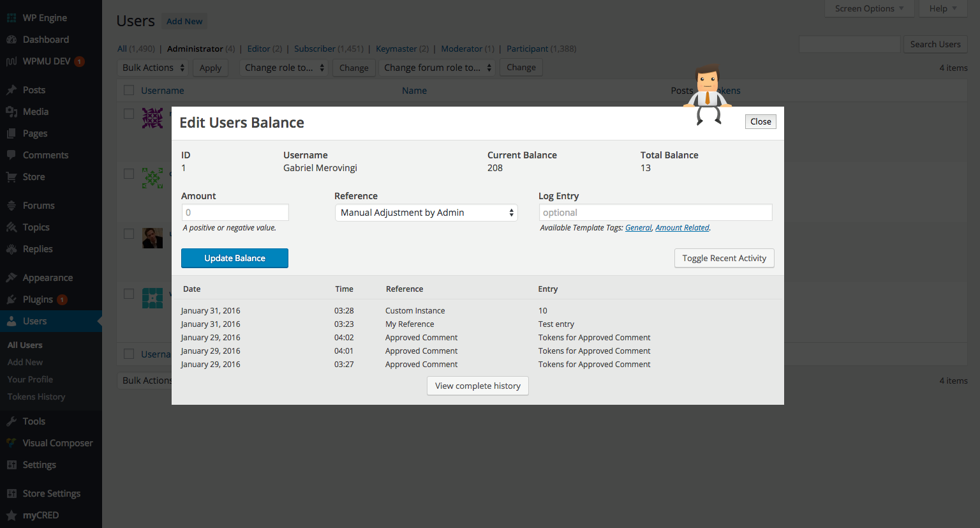Check the select-all checkbox in table header
This screenshot has height=528, width=980.
click(128, 90)
